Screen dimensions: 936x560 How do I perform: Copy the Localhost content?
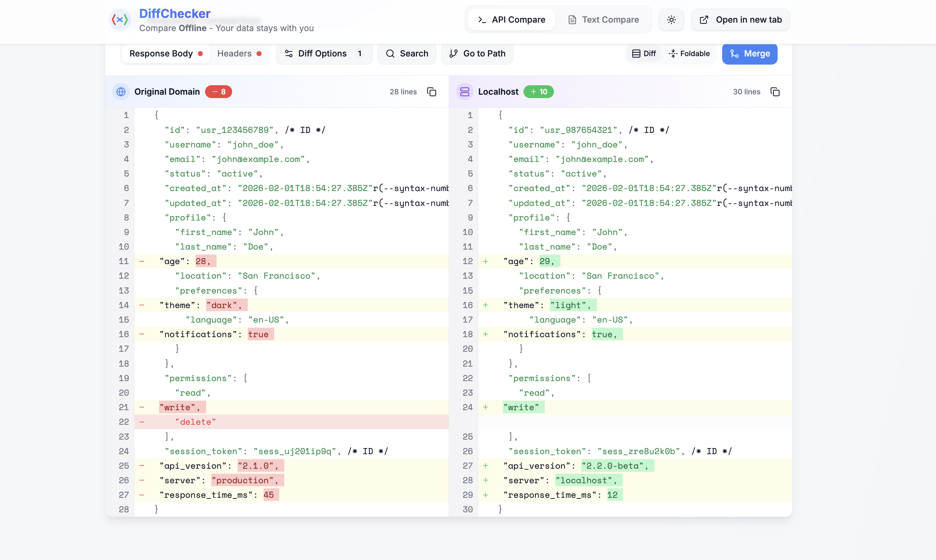[x=775, y=91]
